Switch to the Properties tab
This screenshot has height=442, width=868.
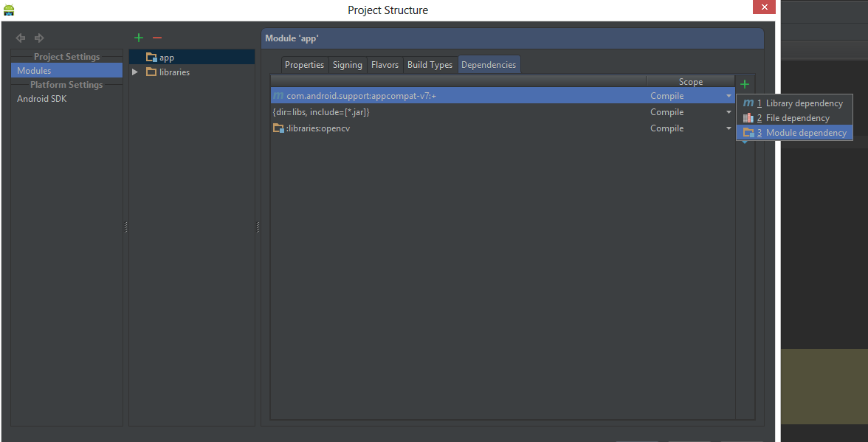pyautogui.click(x=304, y=65)
